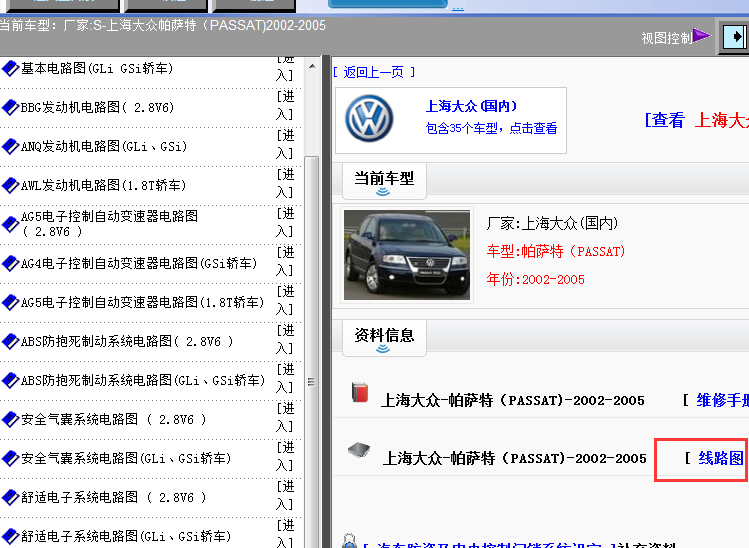Click book icon beside ABS防抱死 GLi、GSi轿车

(x=10, y=381)
